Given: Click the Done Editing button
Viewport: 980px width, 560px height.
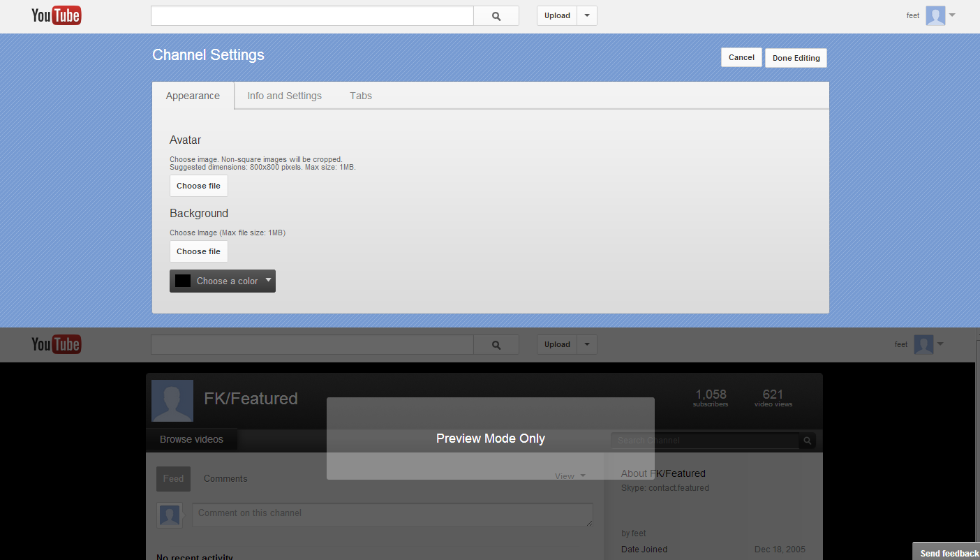Looking at the screenshot, I should (x=796, y=58).
